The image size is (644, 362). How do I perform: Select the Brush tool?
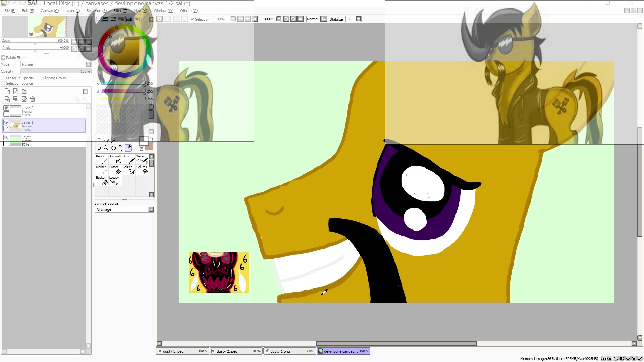[x=128, y=159]
